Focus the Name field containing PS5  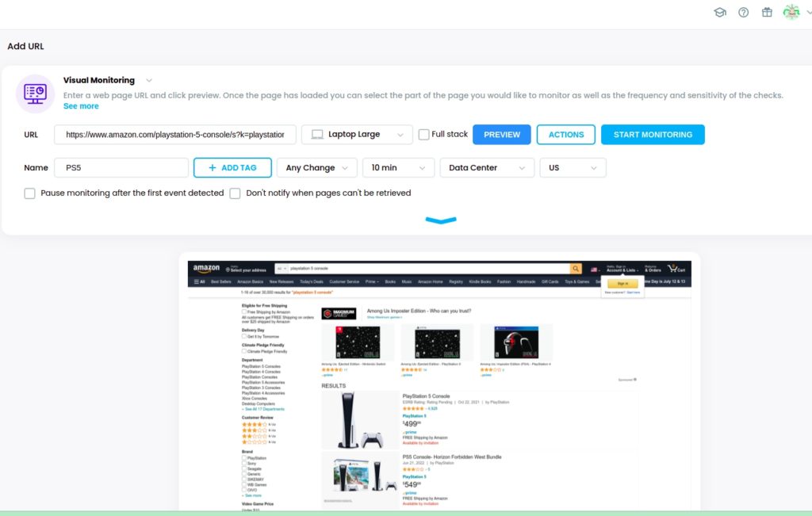pos(121,168)
